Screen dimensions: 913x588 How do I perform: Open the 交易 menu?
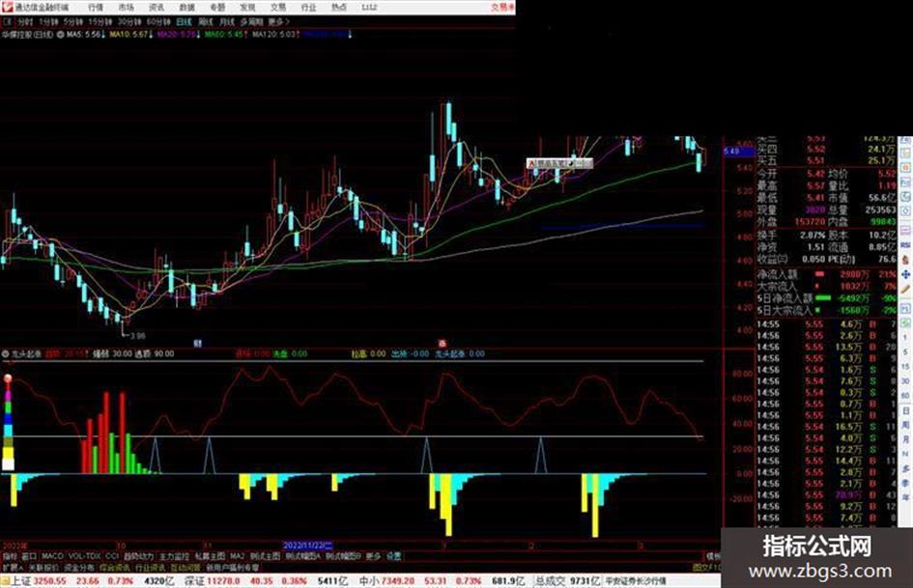[x=277, y=8]
